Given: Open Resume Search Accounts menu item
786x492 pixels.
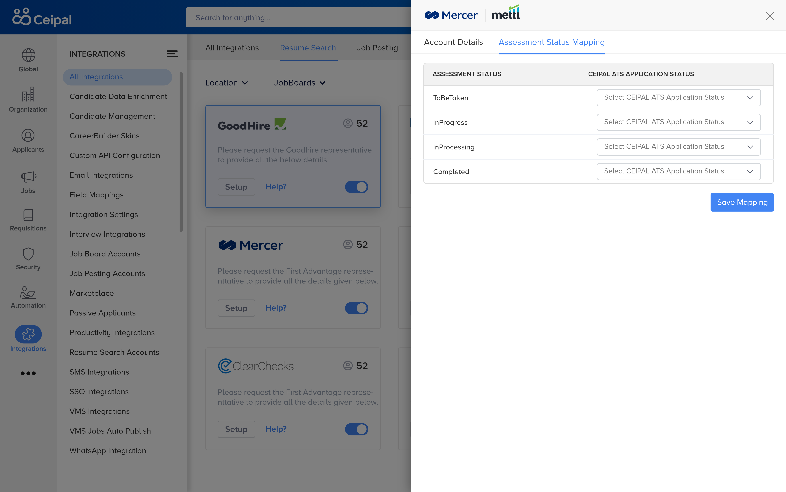Looking at the screenshot, I should [114, 352].
